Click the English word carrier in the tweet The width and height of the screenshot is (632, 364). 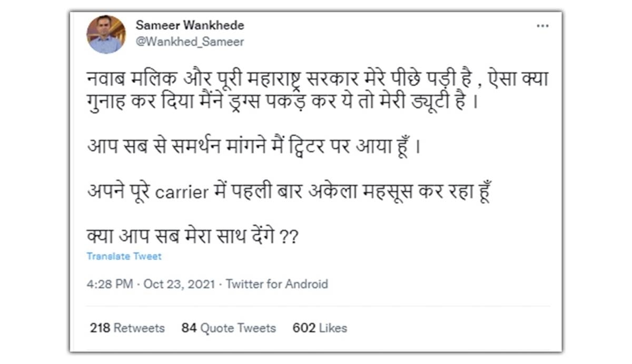180,192
